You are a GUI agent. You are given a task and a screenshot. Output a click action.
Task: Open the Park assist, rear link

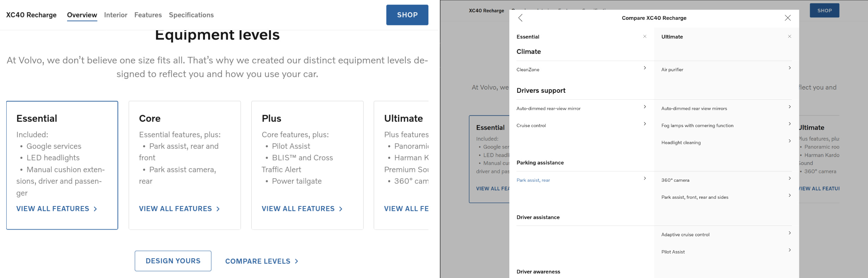coord(533,180)
